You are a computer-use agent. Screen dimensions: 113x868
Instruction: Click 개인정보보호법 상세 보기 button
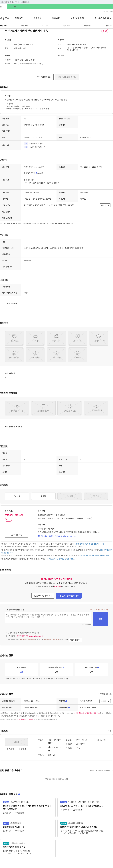42,596
